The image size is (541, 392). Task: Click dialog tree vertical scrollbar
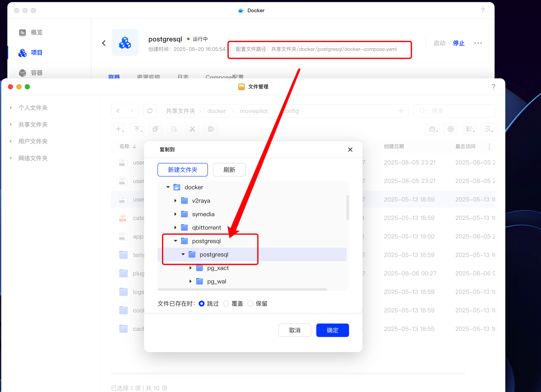[x=348, y=208]
